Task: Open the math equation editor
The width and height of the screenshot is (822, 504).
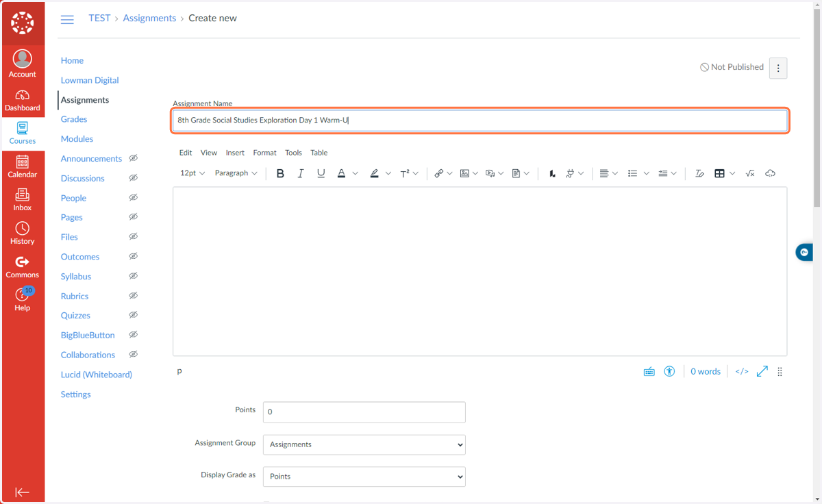Action: pos(750,173)
